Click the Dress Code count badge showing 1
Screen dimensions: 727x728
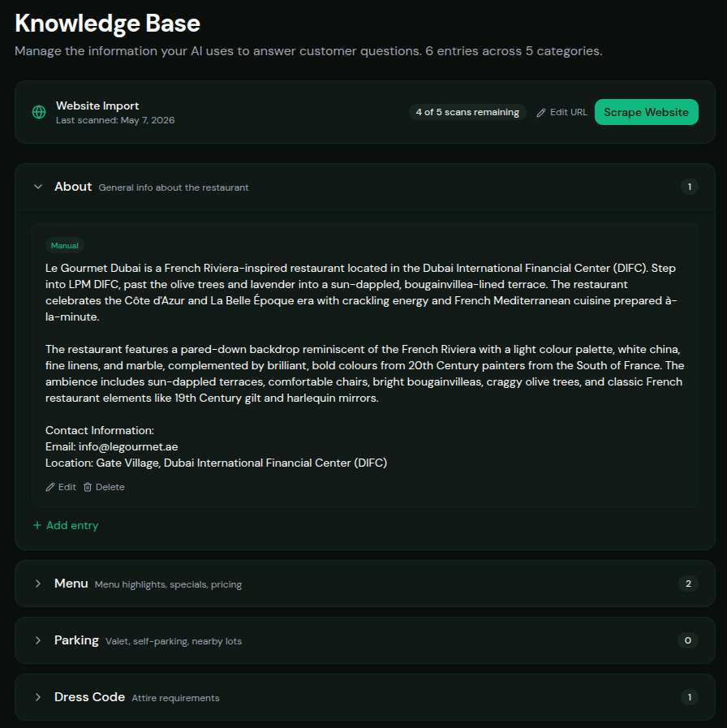(x=690, y=697)
